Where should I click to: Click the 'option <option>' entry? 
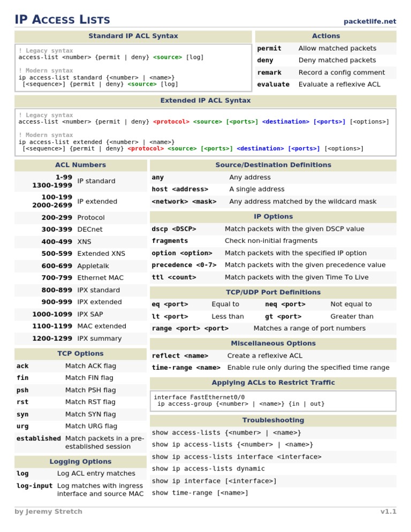pos(182,253)
